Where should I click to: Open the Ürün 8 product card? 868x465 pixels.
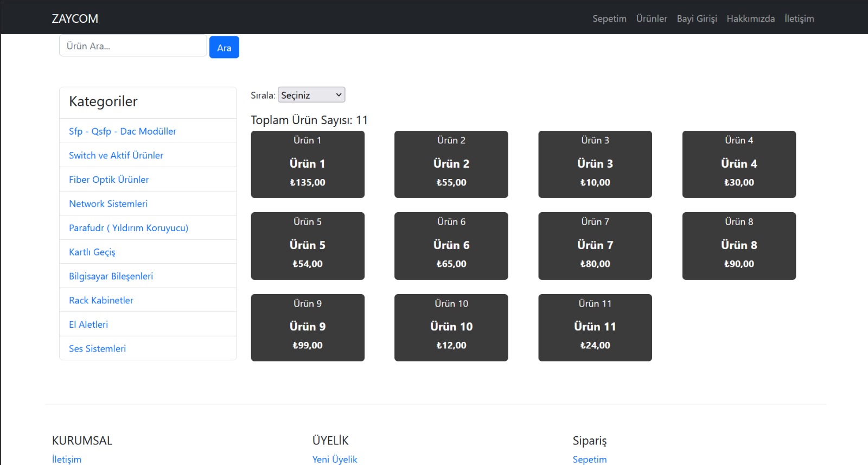[x=739, y=245]
